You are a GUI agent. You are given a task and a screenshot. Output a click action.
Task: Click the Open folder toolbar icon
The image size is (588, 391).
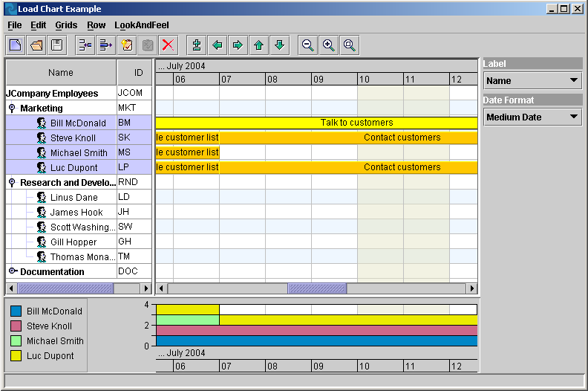[x=36, y=45]
